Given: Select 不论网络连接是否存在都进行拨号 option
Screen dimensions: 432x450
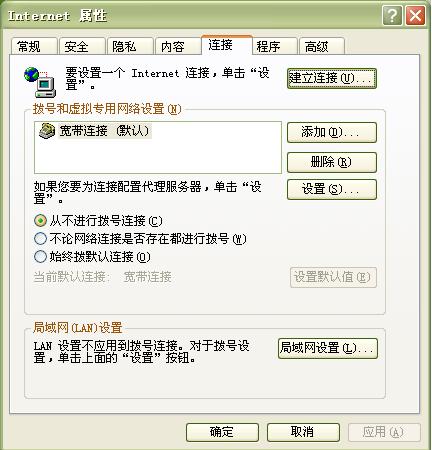Looking at the screenshot, I should [40, 239].
